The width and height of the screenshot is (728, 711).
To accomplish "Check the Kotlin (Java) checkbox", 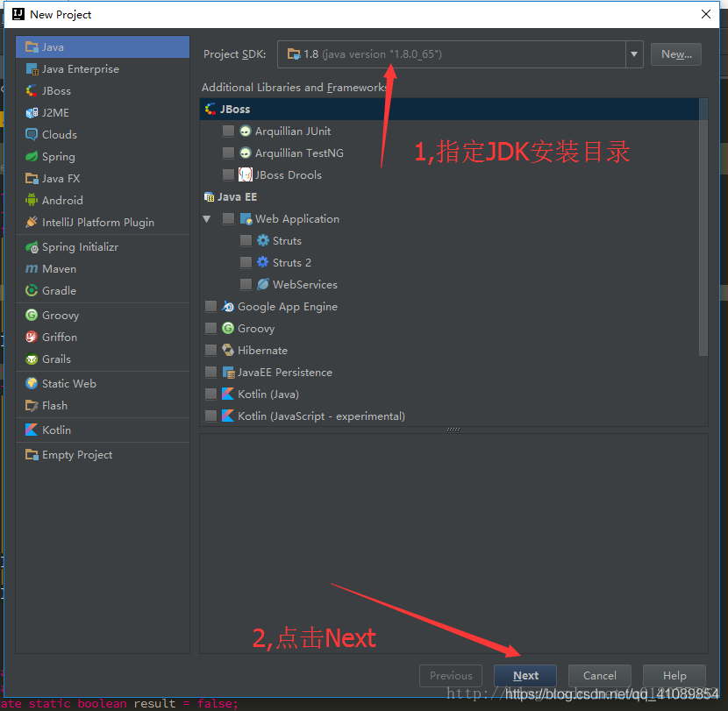I will click(211, 394).
